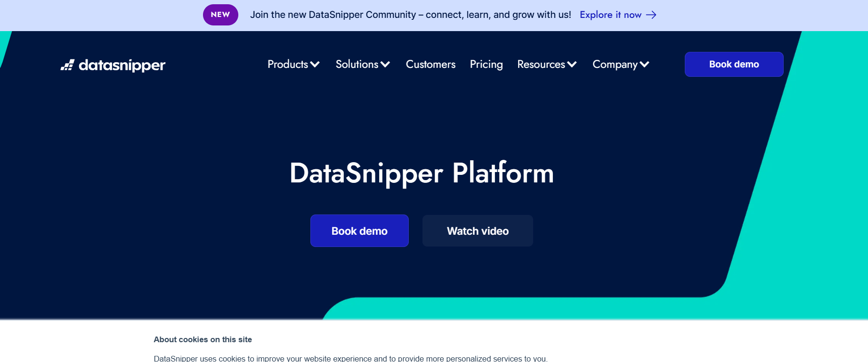Click Book demo button below the platform title
Screen dimensions: 868x362
[359, 230]
